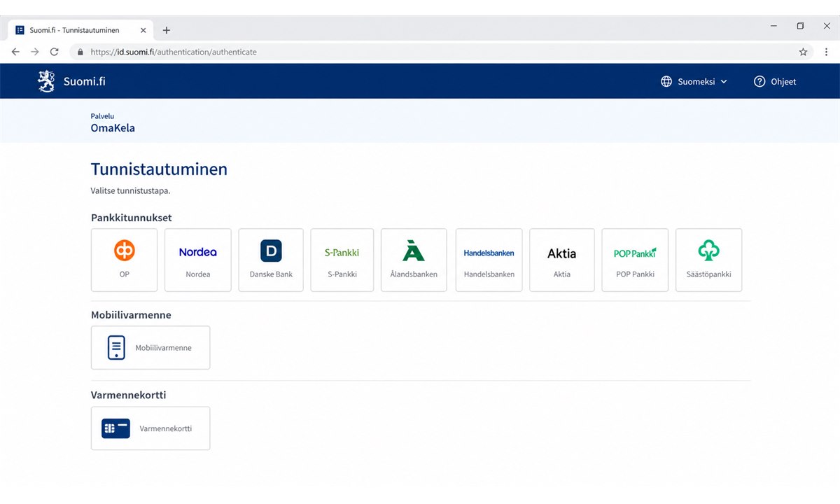Reload the page
This screenshot has height=504, width=840.
55,52
